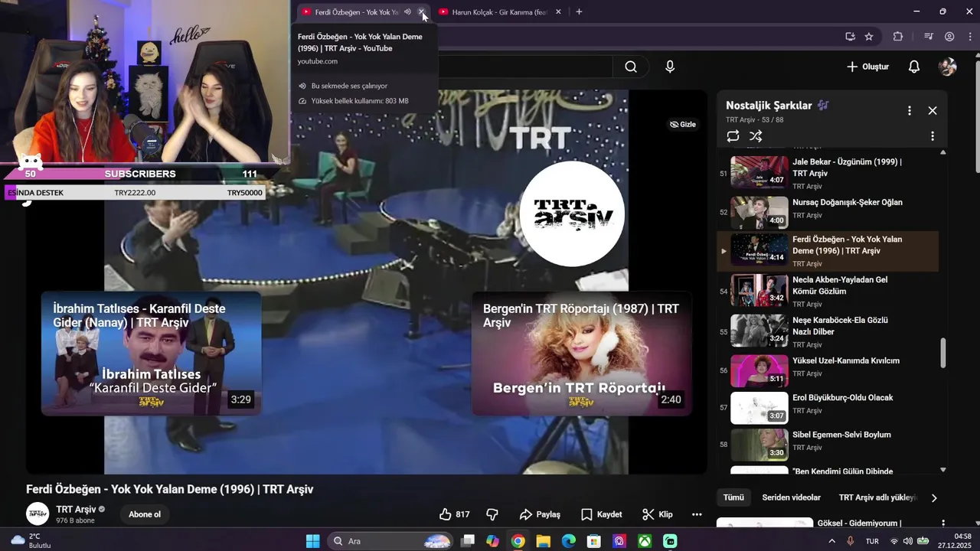
Task: Play Yüksel Uzel-Kanımda Kıvılcım from playlist
Action: (x=827, y=370)
